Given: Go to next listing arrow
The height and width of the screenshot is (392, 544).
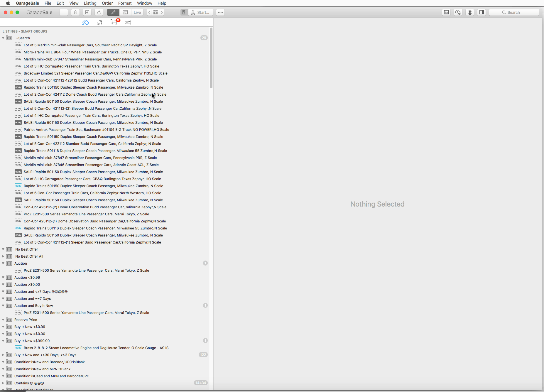Looking at the screenshot, I should tap(162, 12).
